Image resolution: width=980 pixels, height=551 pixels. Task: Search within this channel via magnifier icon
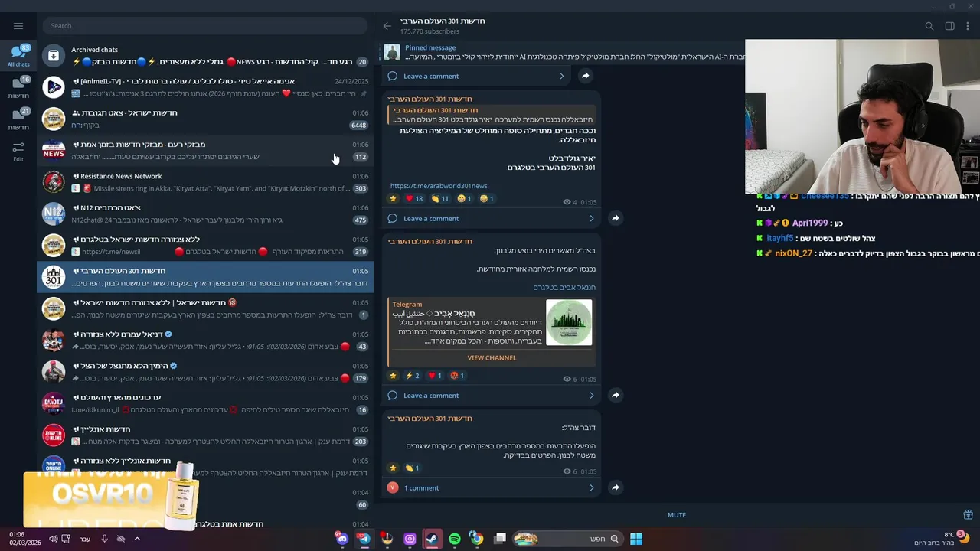click(929, 26)
